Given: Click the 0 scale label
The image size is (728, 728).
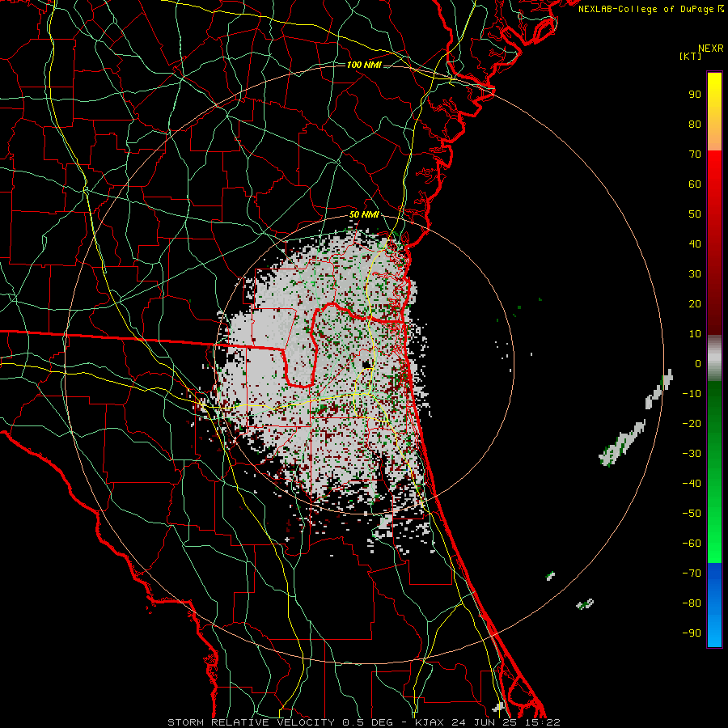Looking at the screenshot, I should pyautogui.click(x=698, y=363).
